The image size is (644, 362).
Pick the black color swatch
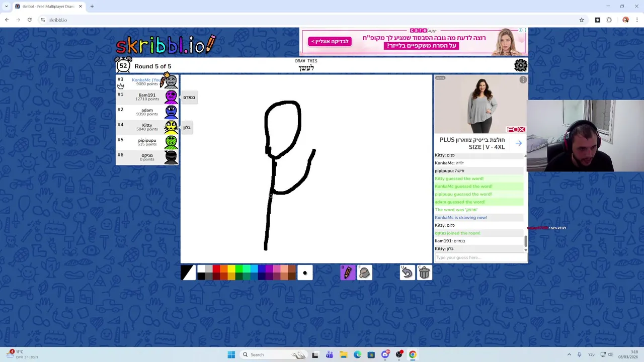(201, 276)
